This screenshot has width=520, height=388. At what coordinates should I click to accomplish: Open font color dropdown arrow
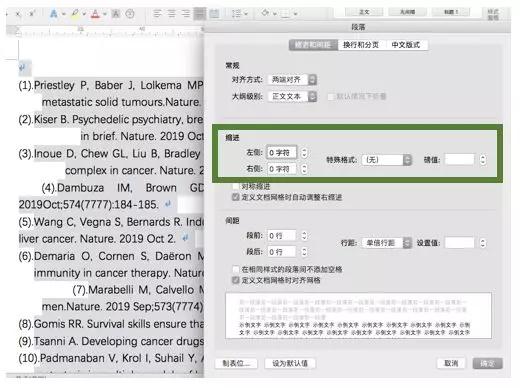coord(105,14)
